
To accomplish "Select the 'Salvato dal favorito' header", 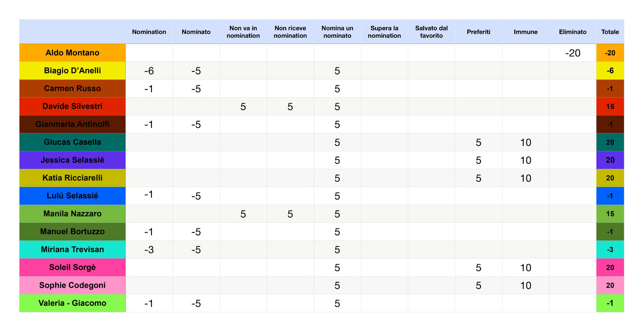I will coord(432,32).
